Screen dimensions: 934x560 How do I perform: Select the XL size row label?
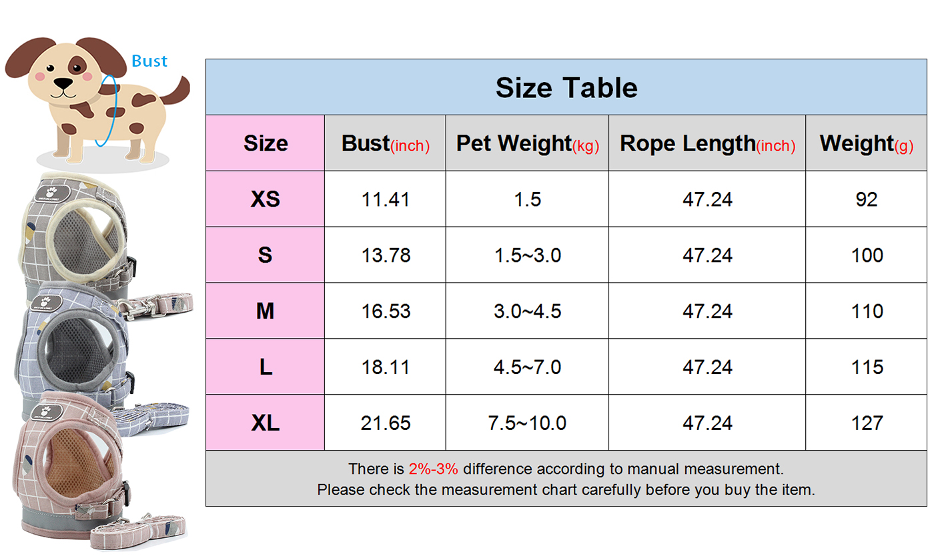266,423
